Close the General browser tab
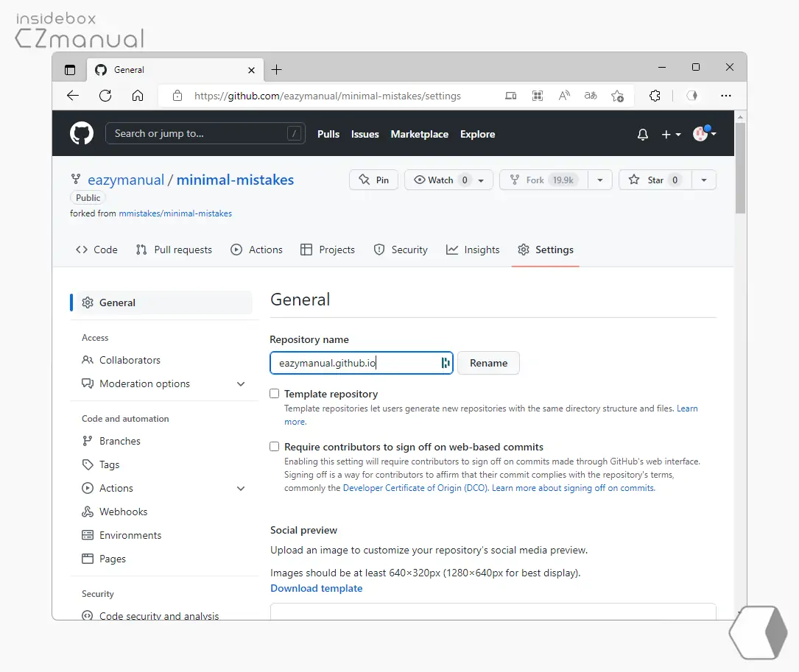The height and width of the screenshot is (672, 799). click(251, 71)
